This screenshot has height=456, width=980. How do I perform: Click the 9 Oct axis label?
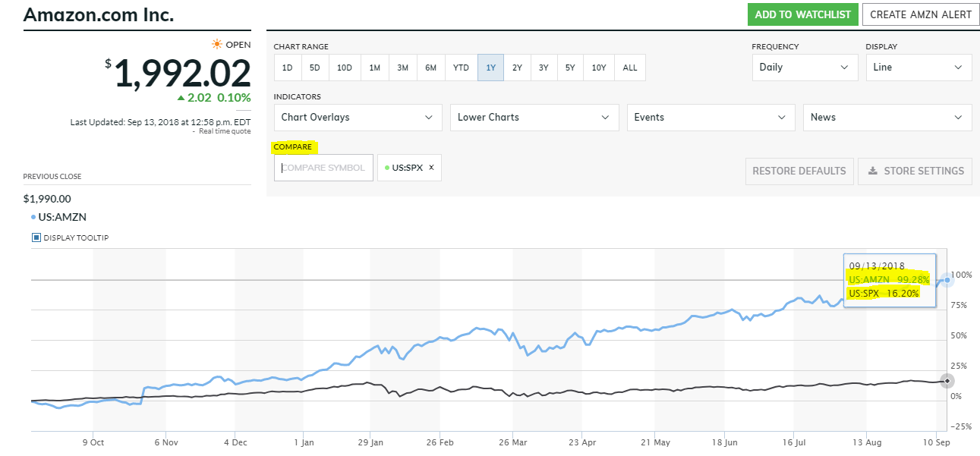pyautogui.click(x=93, y=442)
